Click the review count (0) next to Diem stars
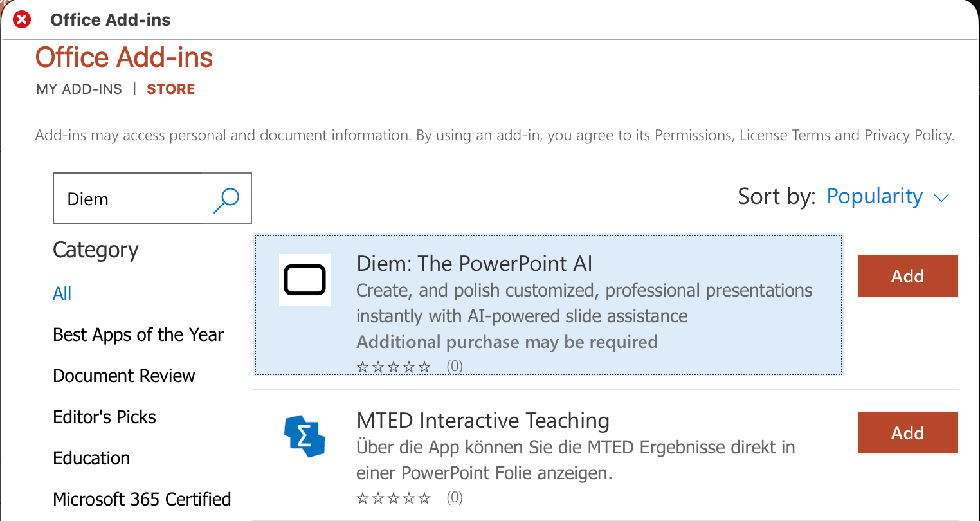 [x=455, y=366]
